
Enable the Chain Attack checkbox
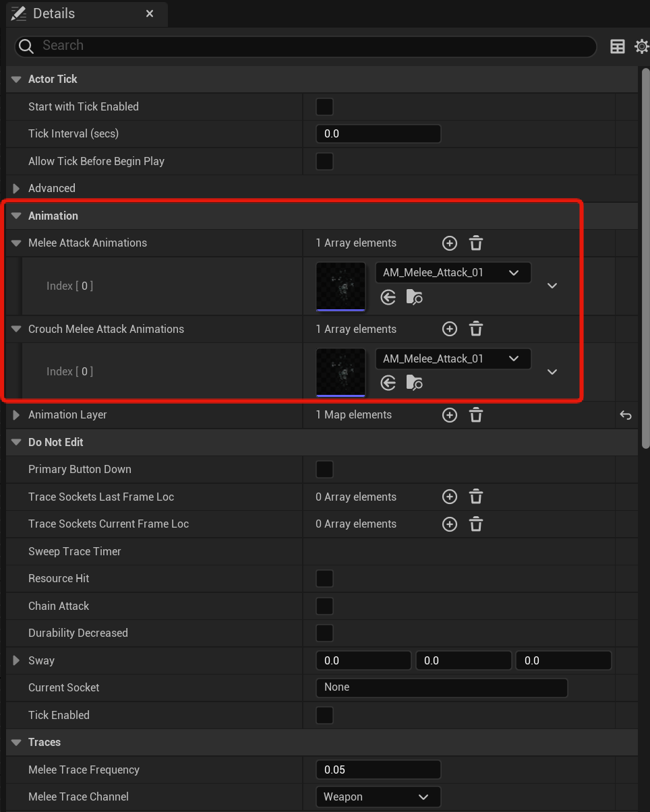click(324, 606)
